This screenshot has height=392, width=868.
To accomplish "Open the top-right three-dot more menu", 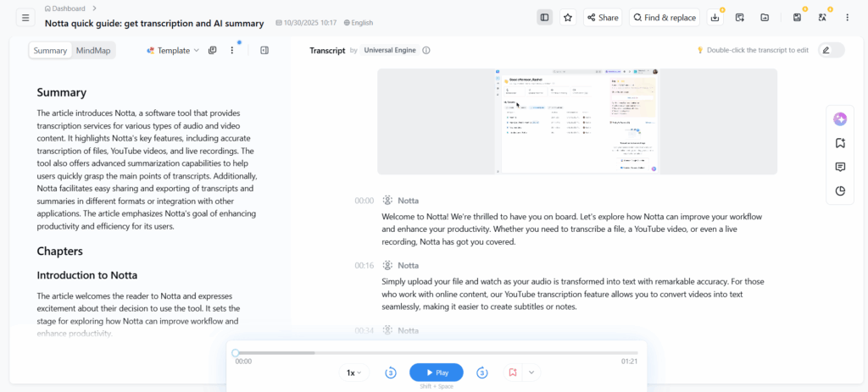I will click(x=848, y=18).
